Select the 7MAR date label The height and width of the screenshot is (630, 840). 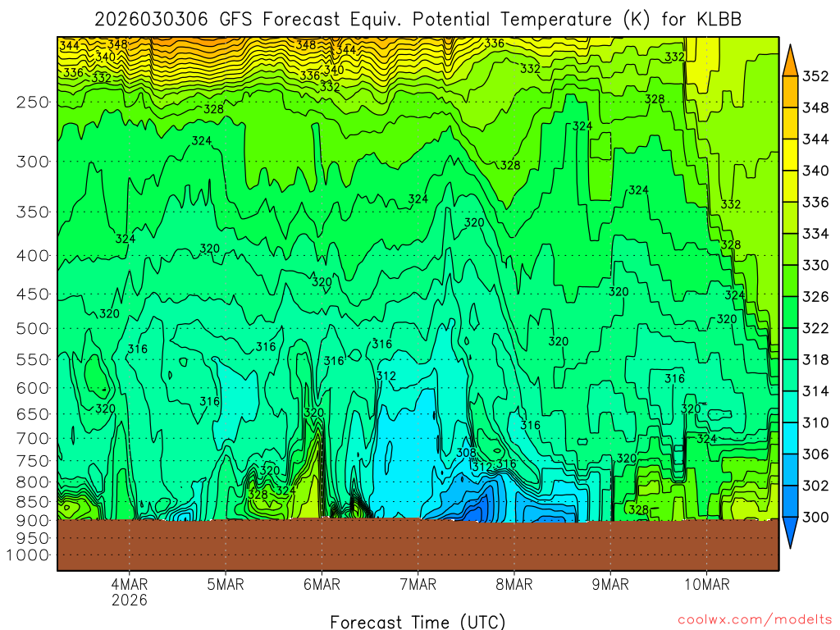coord(418,584)
